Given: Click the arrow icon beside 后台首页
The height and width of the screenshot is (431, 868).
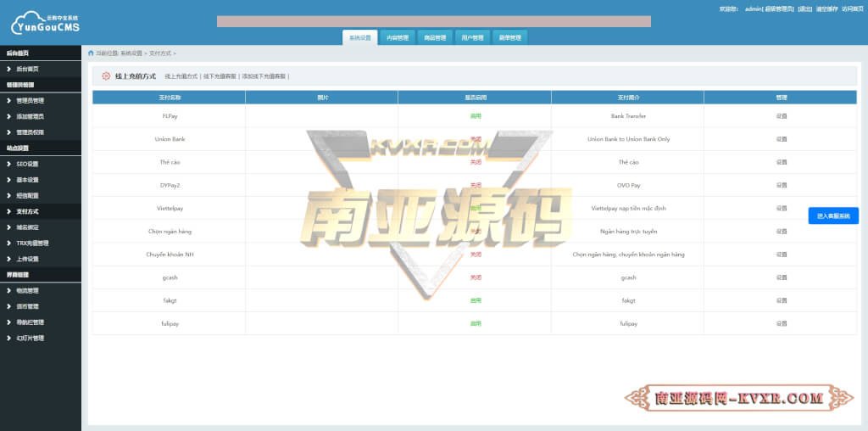Looking at the screenshot, I should point(8,69).
